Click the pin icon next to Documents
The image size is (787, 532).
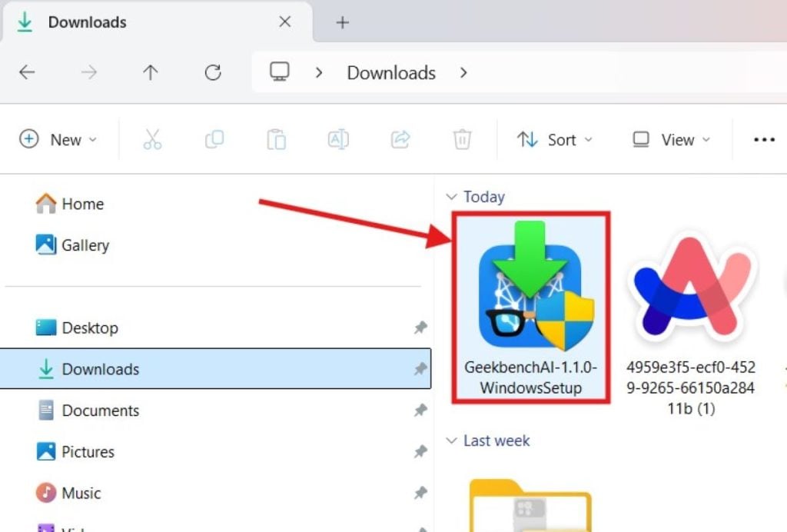420,411
